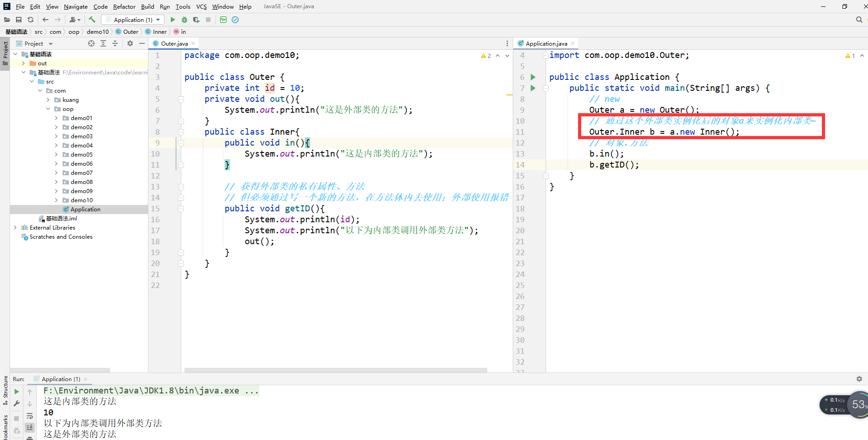
Task: Expand the demo01 package node
Action: pyautogui.click(x=56, y=118)
